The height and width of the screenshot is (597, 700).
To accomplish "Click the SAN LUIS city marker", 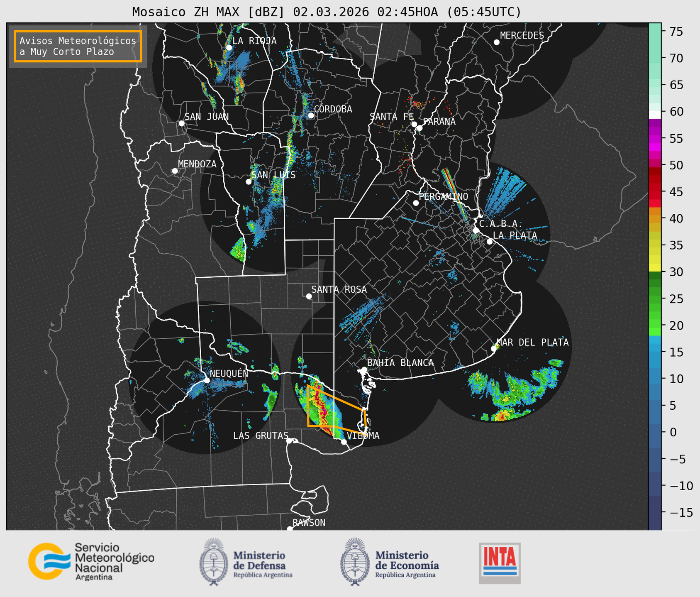I will (249, 182).
